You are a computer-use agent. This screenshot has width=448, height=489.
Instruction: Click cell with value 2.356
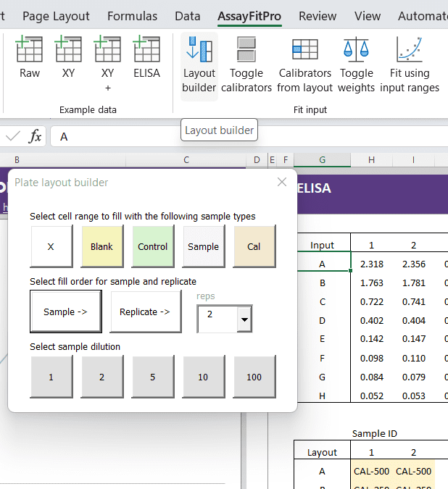(413, 264)
